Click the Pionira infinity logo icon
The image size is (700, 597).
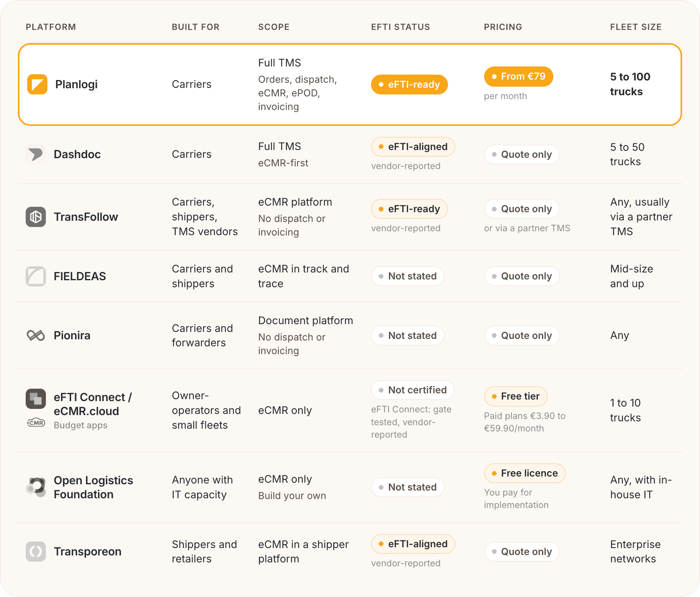36,335
